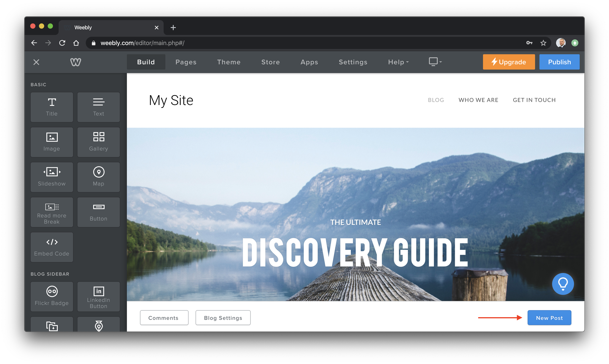This screenshot has height=364, width=609.
Task: Open GET IN TOUCH page link
Action: (x=534, y=100)
